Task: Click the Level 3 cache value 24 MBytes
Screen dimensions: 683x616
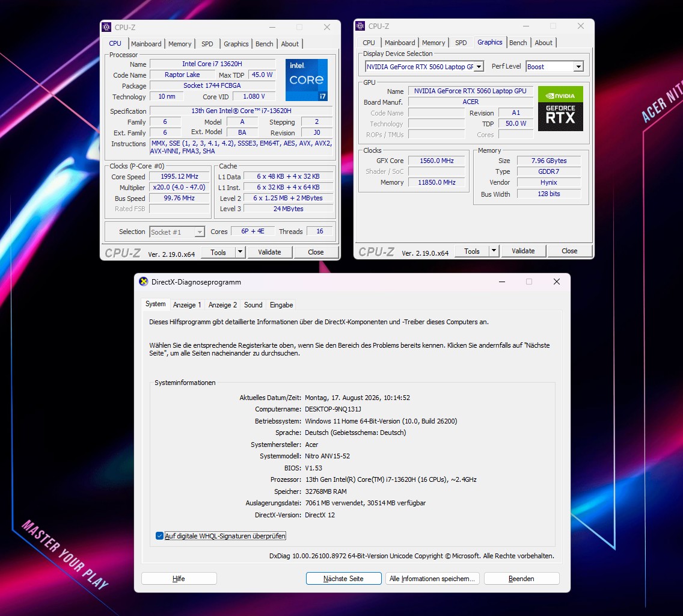Action: pyautogui.click(x=289, y=209)
